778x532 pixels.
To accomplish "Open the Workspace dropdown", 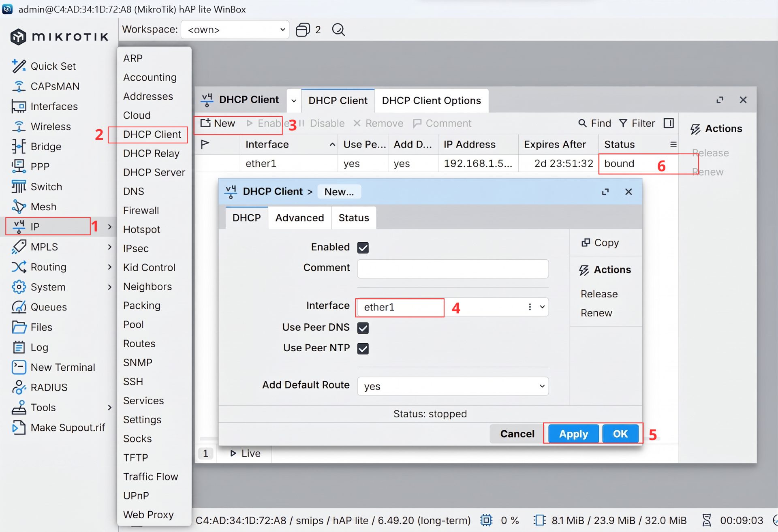I will tap(235, 30).
